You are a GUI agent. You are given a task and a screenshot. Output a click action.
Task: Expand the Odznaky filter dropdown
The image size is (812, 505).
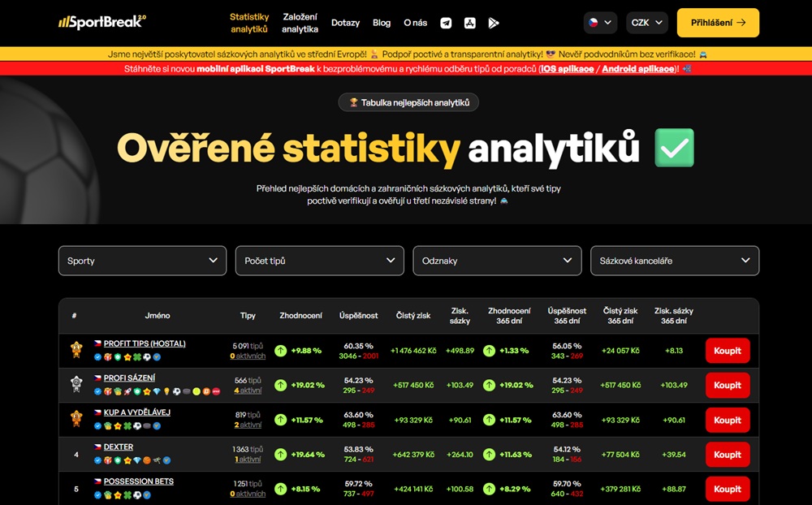pos(497,261)
